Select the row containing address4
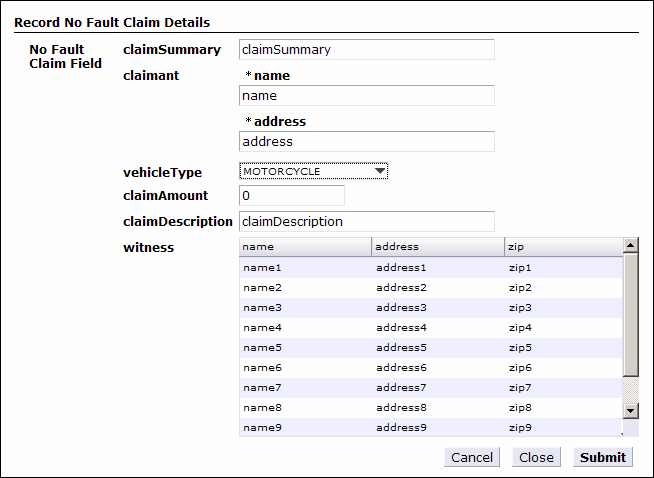This screenshot has width=654, height=478. click(x=431, y=328)
